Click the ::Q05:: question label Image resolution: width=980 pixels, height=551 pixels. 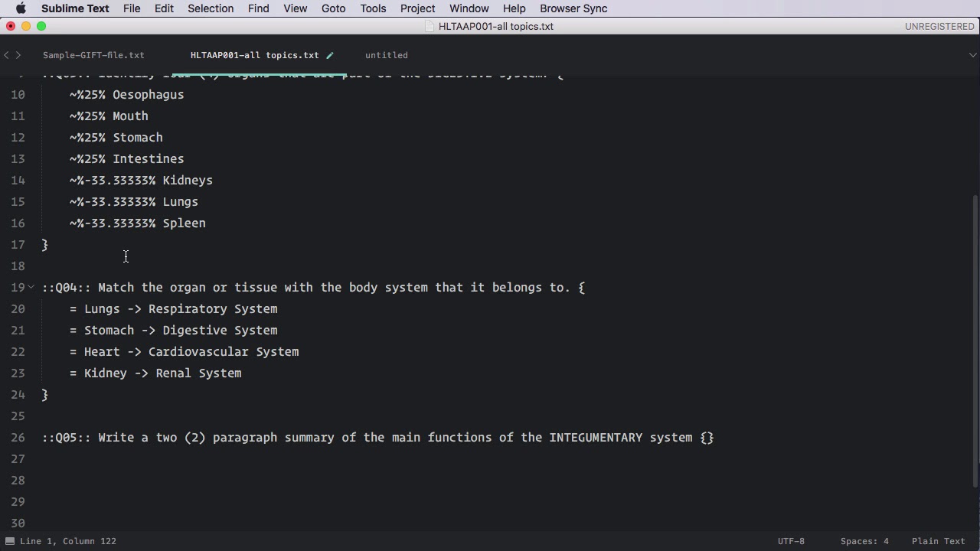tap(67, 438)
